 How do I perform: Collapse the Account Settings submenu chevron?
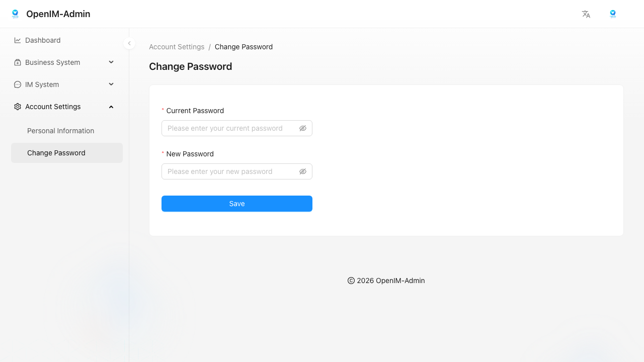pyautogui.click(x=111, y=107)
